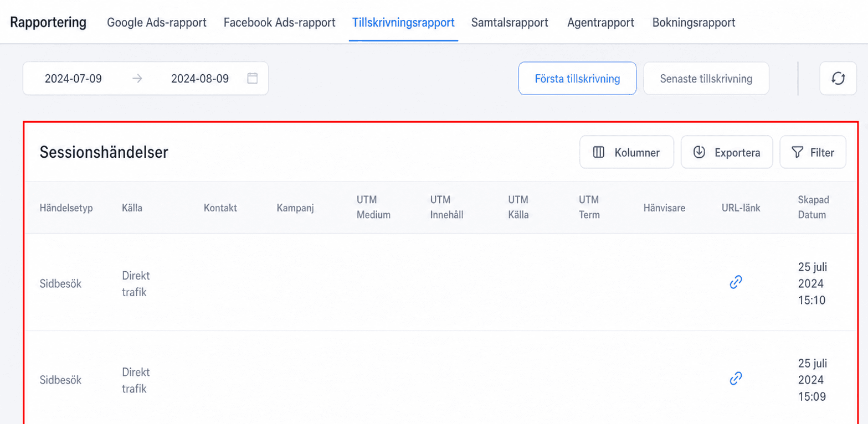Switch to Google Ads-rapport tab
The image size is (868, 424).
coord(157,23)
